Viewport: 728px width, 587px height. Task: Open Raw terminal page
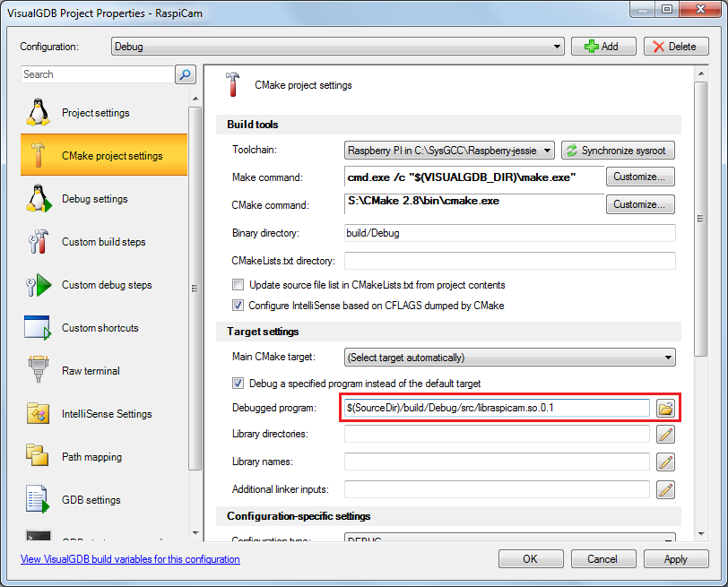click(104, 370)
